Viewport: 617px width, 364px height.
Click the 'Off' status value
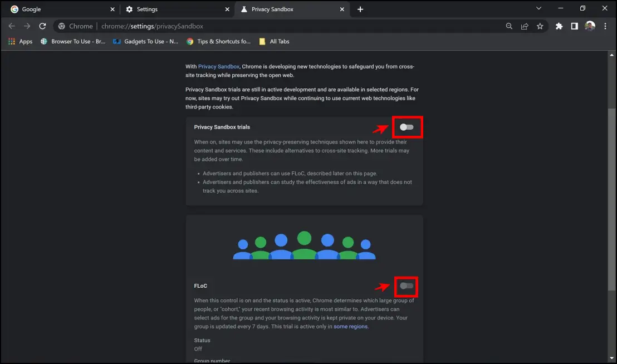[x=198, y=348]
